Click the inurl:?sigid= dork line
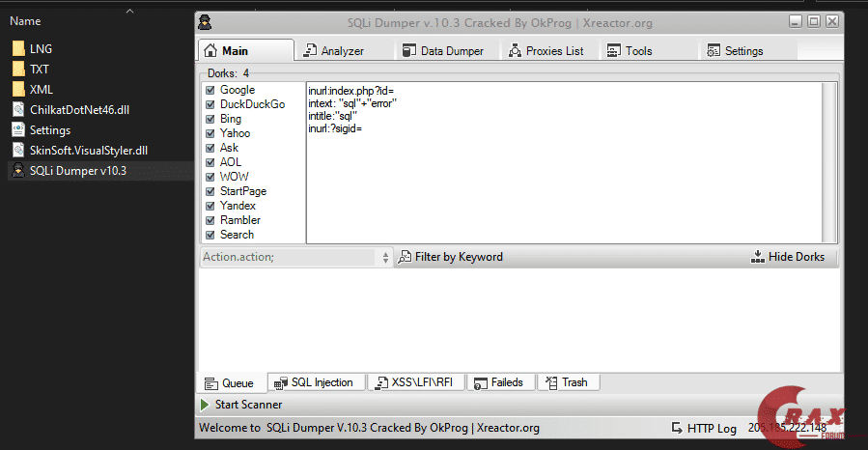Screen dimensions: 868x450 click(335, 128)
